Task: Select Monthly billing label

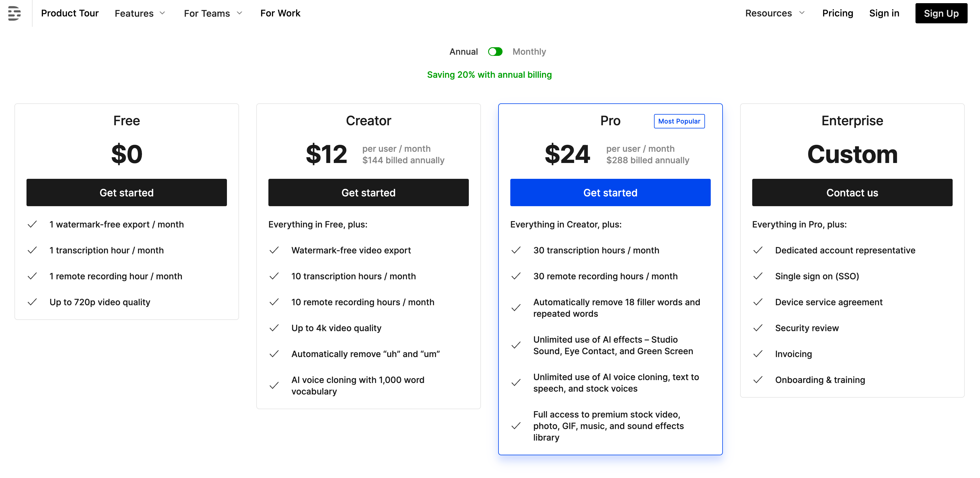Action: (x=529, y=52)
